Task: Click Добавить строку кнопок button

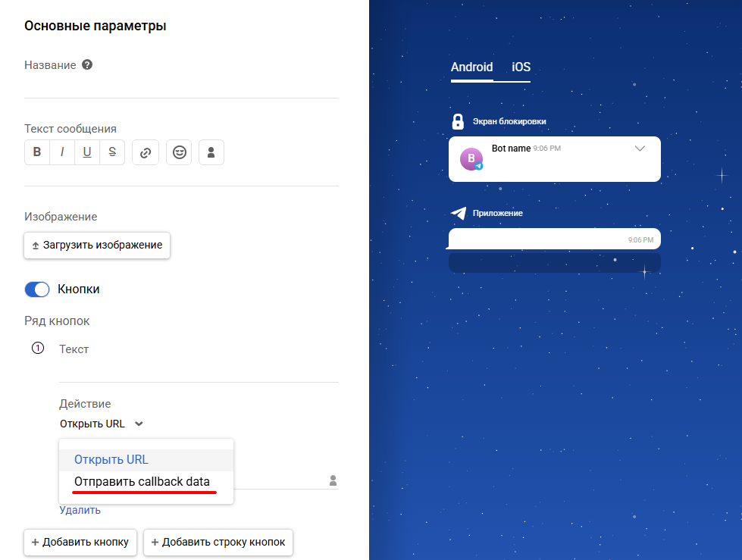Action: tap(218, 542)
